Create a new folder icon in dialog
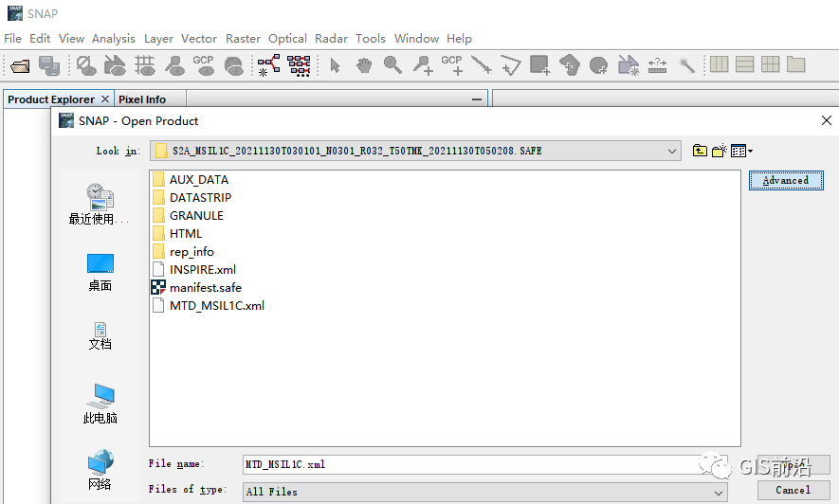Screen dimensions: 839x504 coord(720,151)
